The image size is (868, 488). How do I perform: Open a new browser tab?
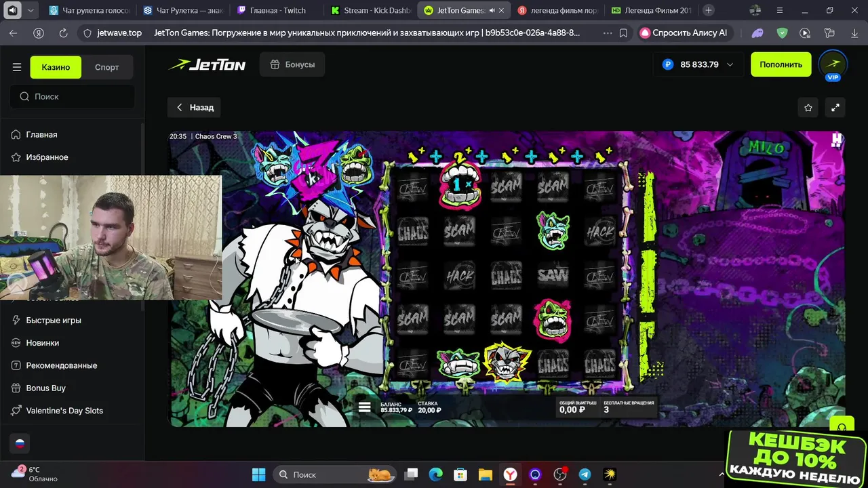pos(709,10)
